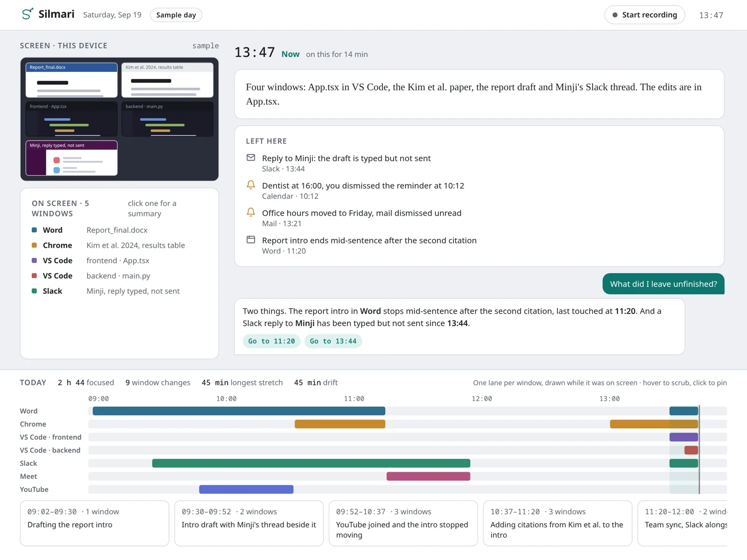Click the Word lane morning bar
This screenshot has width=747, height=560.
[x=239, y=411]
